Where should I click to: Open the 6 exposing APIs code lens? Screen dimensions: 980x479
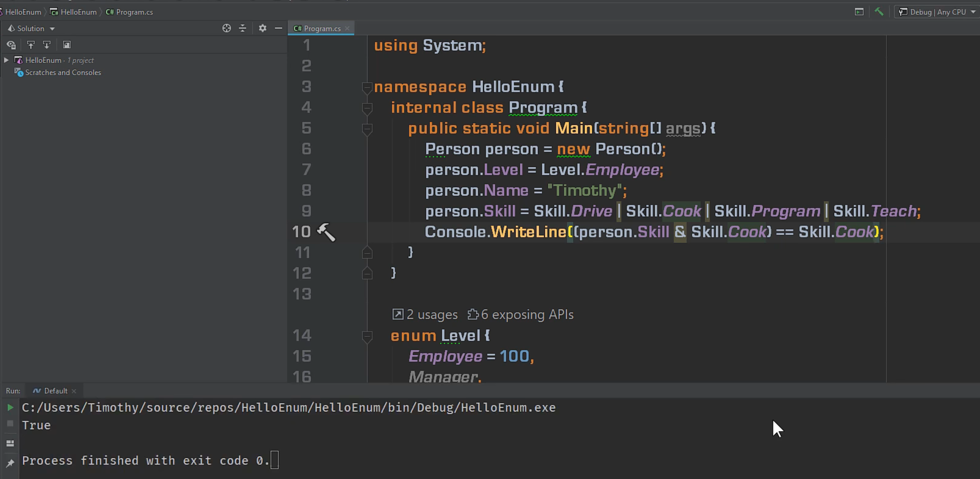[x=520, y=314]
